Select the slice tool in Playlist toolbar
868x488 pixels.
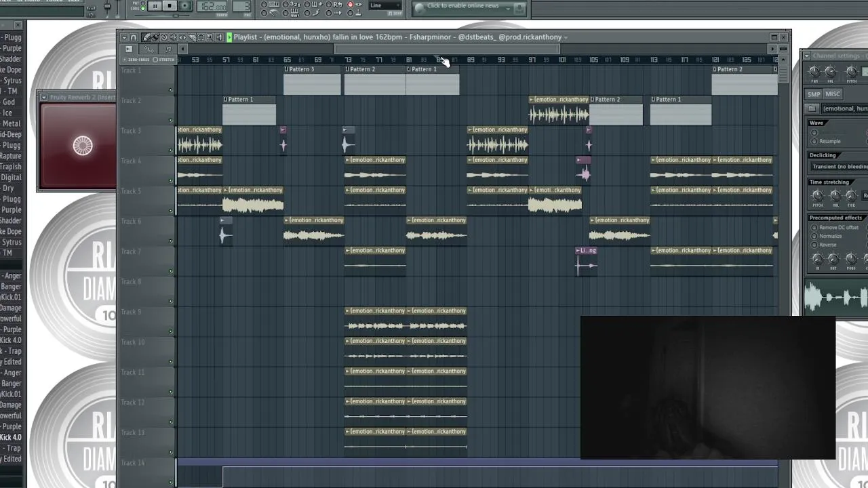tap(192, 37)
